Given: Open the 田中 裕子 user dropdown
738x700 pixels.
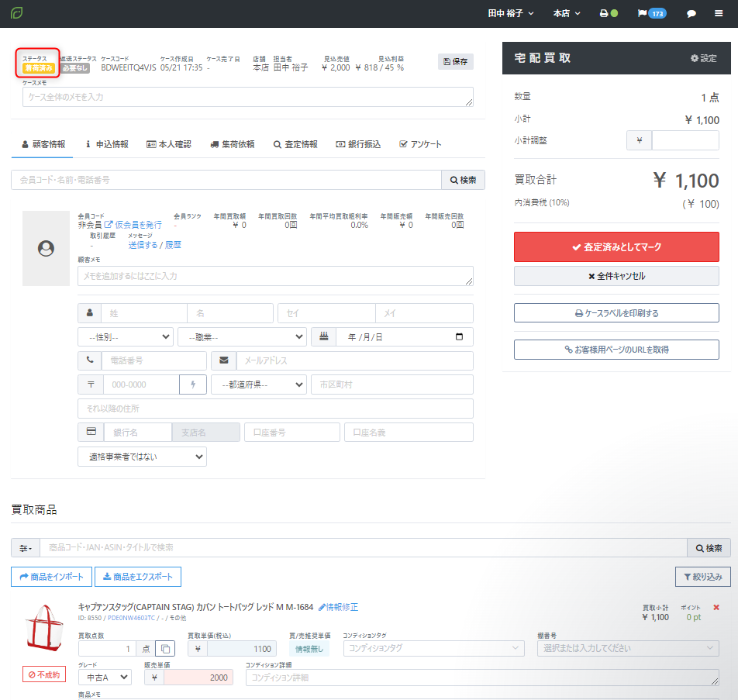Looking at the screenshot, I should tap(511, 13).
